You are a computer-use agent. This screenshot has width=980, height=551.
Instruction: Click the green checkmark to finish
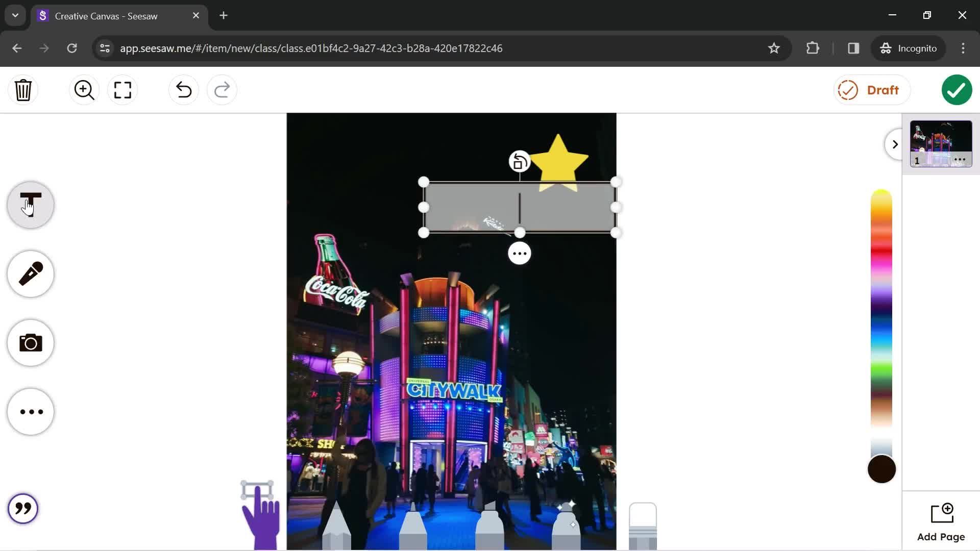pyautogui.click(x=957, y=90)
